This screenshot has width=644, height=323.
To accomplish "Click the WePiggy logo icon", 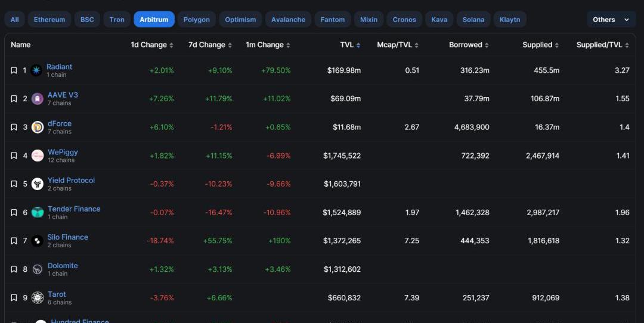I will 38,156.
